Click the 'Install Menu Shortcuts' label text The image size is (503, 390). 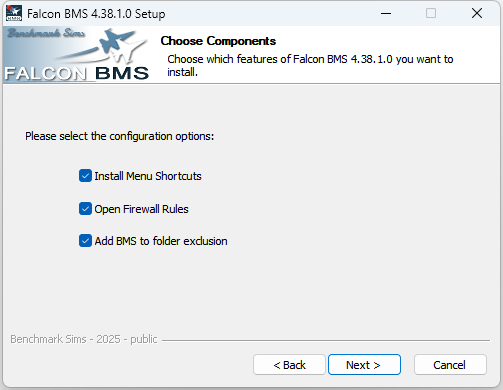click(x=148, y=176)
